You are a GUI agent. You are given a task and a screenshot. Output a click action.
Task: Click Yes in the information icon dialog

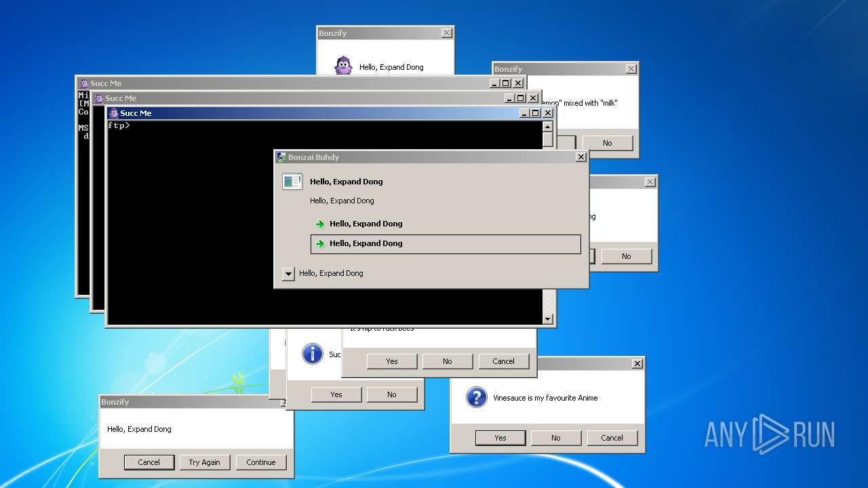click(x=336, y=394)
